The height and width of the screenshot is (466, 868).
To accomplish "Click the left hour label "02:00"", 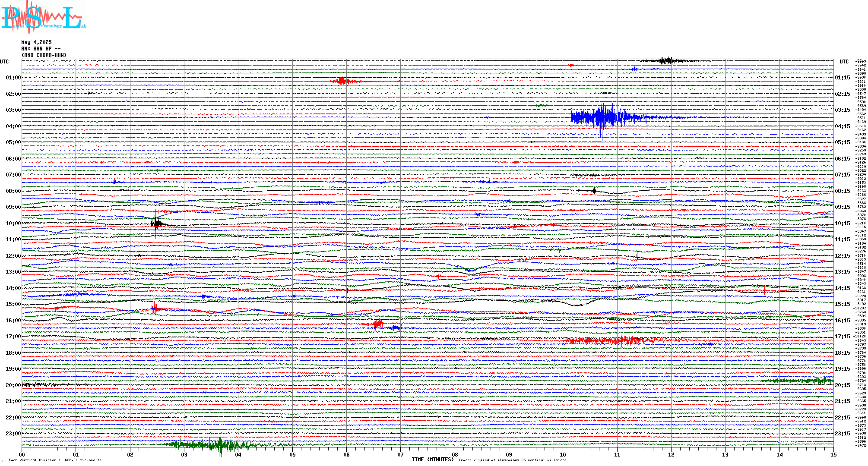I will click(13, 94).
